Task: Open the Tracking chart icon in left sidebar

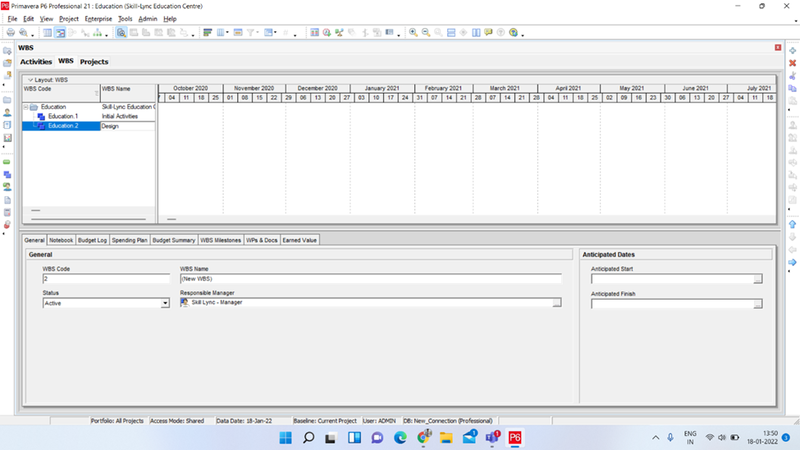Action: coord(7,138)
